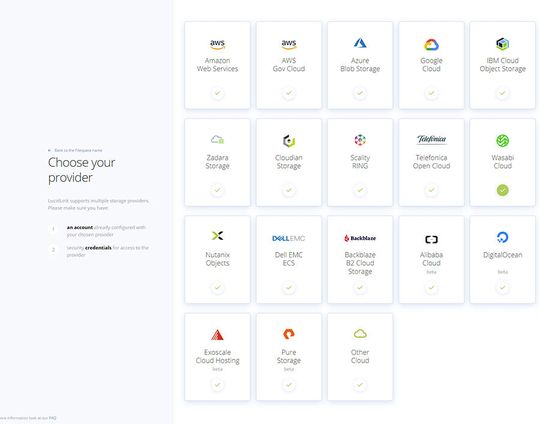Viewport: 540px width, 424px height.
Task: Click the Other Cloud icon
Action: [x=360, y=333]
